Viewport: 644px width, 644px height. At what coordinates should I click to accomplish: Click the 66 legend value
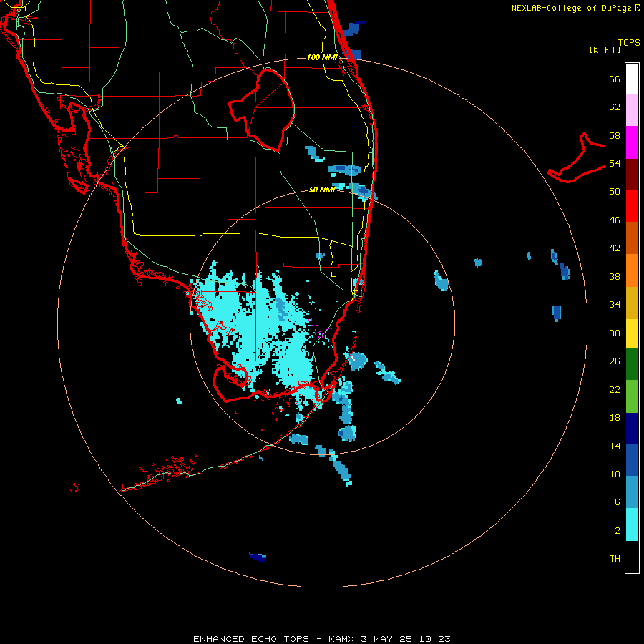tap(615, 79)
